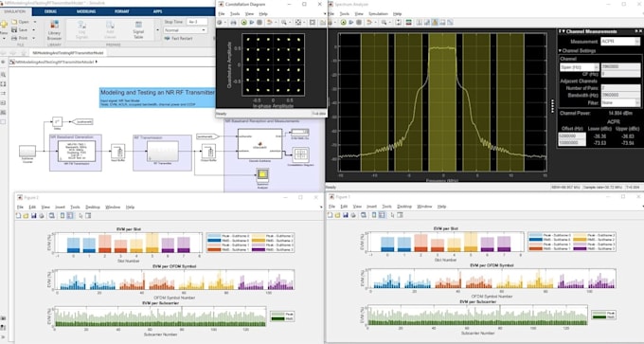Click the Save icon in Figure 1 toolbar
Image resolution: width=644 pixels, height=344 pixels.
[x=346, y=215]
